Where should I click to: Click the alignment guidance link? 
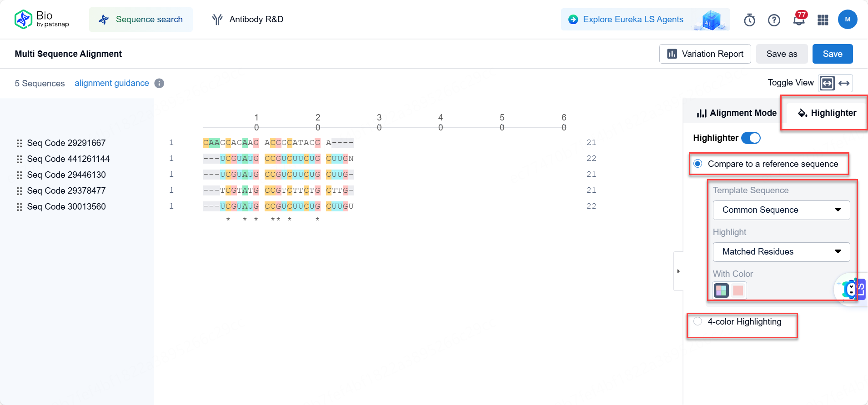112,83
